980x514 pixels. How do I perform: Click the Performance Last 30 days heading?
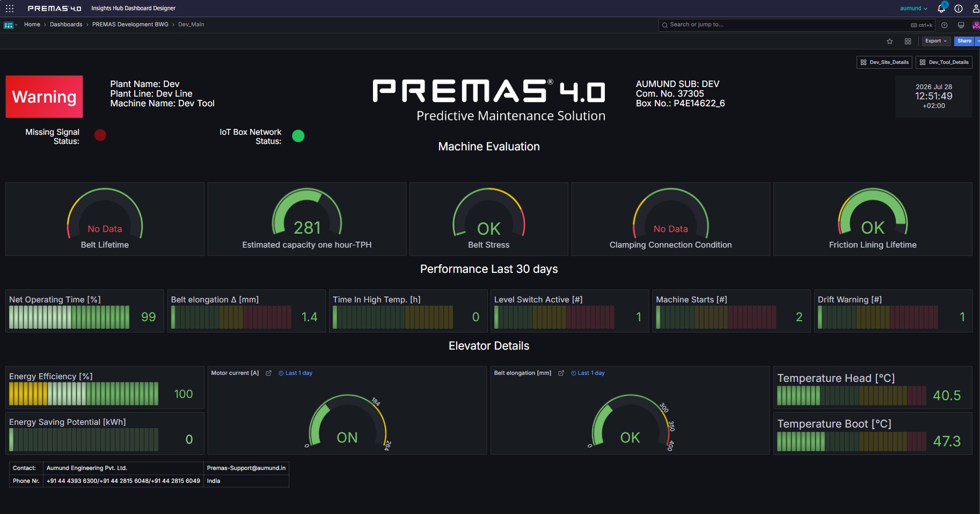tap(489, 269)
